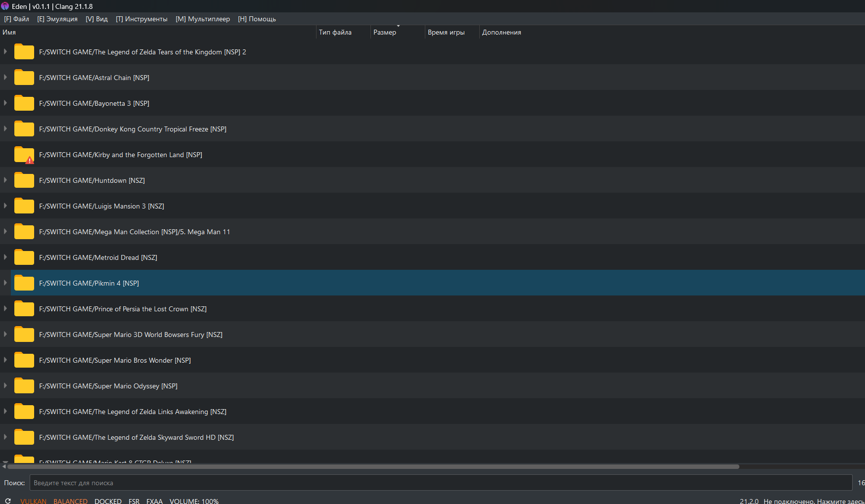This screenshot has height=504, width=865.
Task: Click the Поиск search text field
Action: point(441,483)
